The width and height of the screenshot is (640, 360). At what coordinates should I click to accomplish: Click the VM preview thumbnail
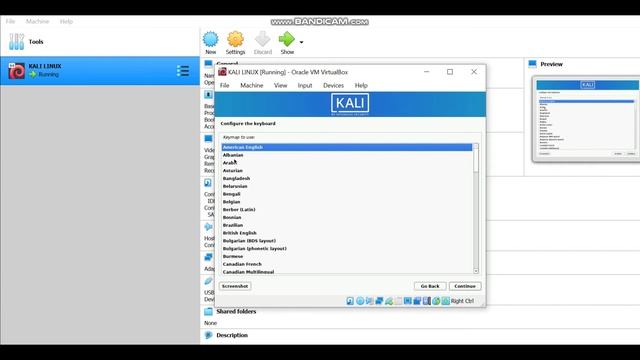point(587,119)
